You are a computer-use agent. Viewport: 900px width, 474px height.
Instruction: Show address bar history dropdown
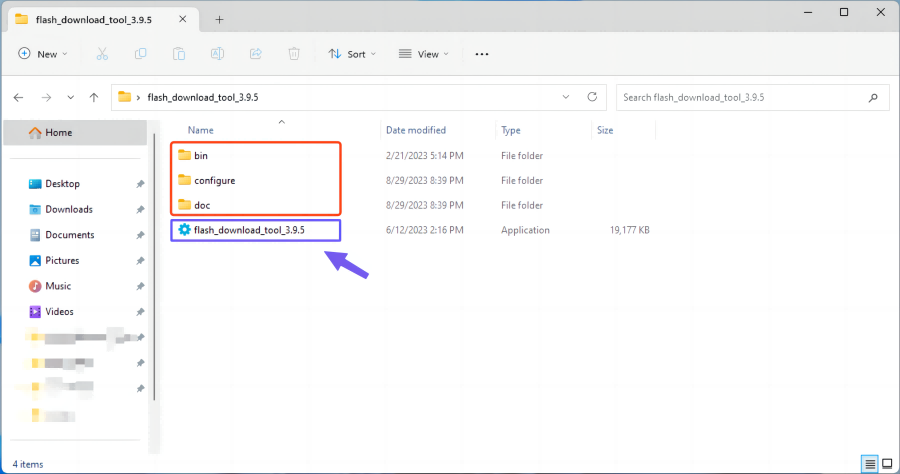[566, 97]
